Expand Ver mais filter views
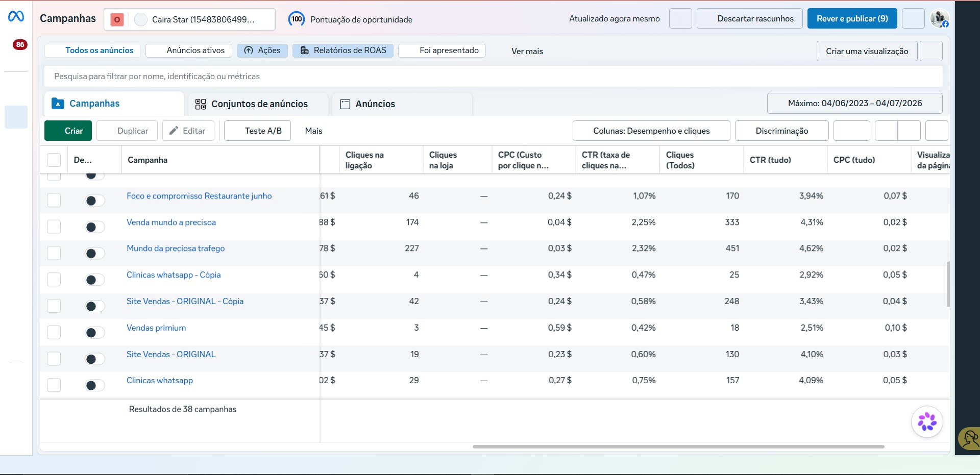Viewport: 980px width, 475px height. click(x=527, y=51)
